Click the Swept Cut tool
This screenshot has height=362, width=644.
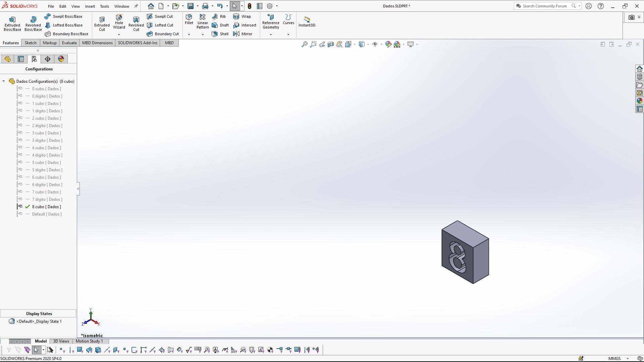click(x=160, y=16)
